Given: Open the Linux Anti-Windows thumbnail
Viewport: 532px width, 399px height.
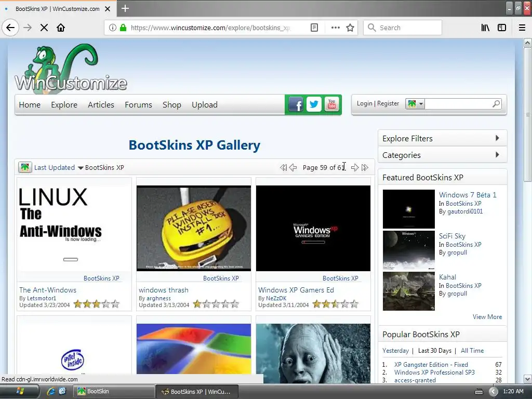Looking at the screenshot, I should coord(74,228).
